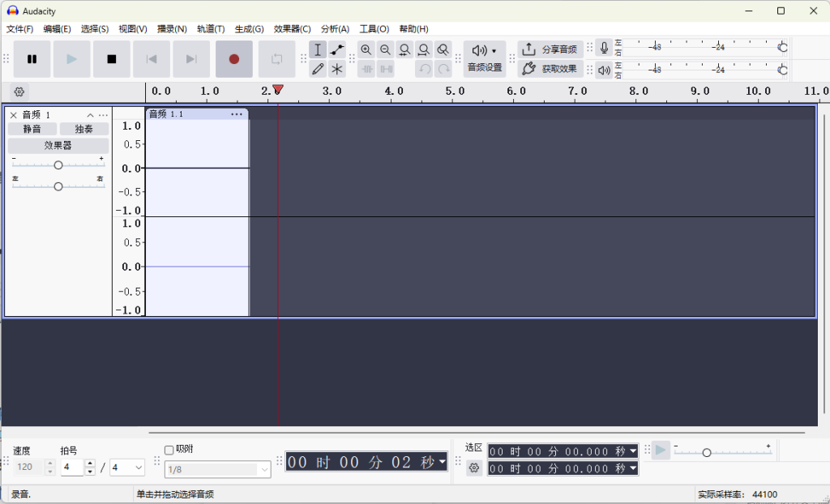Toggle 独奏 solo on track 音频 1
This screenshot has width=830, height=504.
pyautogui.click(x=83, y=129)
